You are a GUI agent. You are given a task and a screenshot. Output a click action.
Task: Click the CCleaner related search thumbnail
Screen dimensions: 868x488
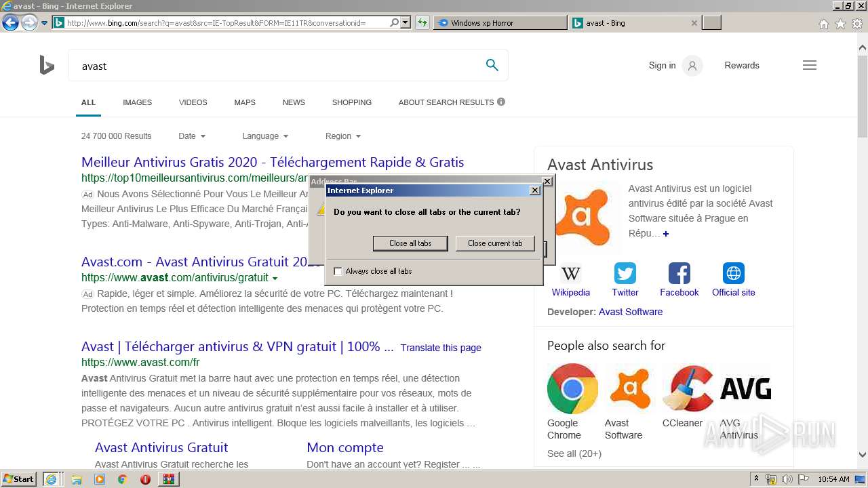point(688,389)
